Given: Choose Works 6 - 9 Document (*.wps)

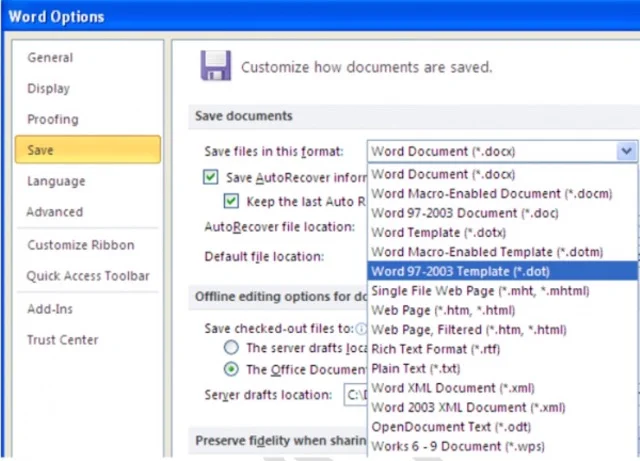Looking at the screenshot, I should [502, 446].
